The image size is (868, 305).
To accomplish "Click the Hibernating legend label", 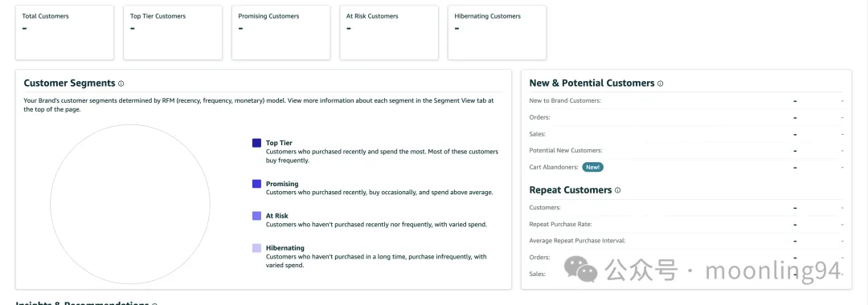I will point(285,248).
